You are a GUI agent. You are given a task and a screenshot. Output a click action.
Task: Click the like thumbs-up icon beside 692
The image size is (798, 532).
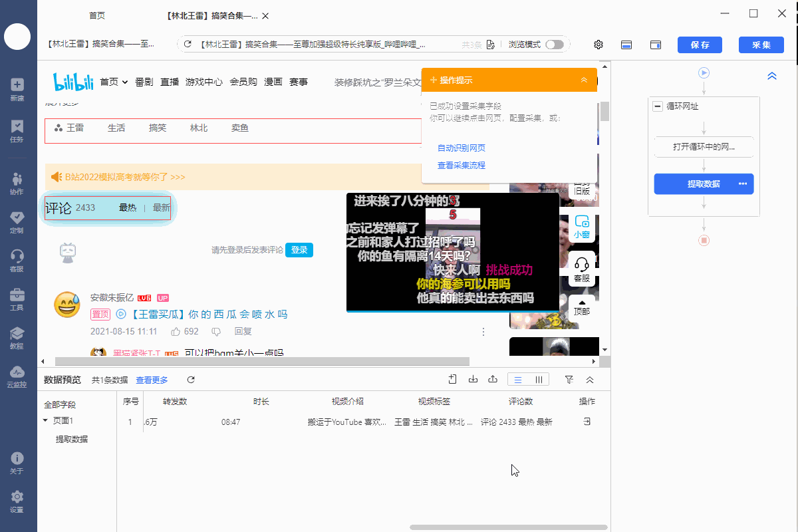176,331
